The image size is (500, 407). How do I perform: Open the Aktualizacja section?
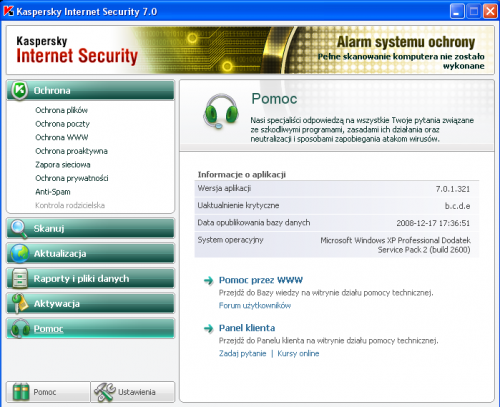click(x=90, y=254)
